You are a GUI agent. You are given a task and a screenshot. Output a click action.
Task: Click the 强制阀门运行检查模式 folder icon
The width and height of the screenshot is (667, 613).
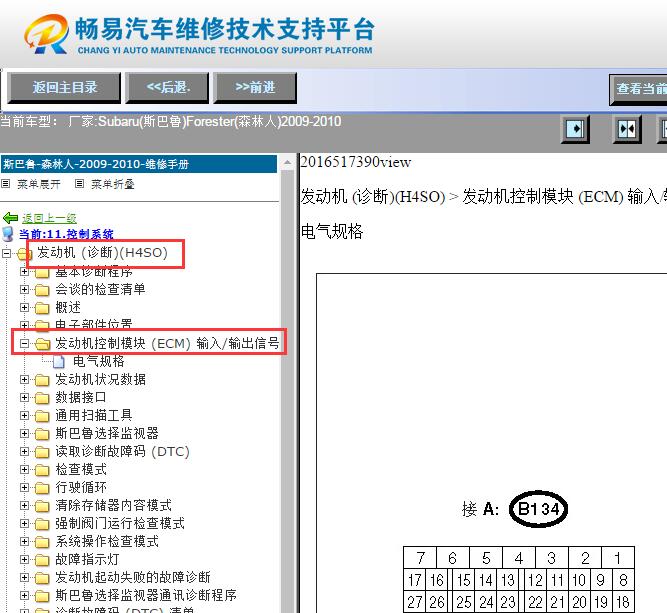(x=42, y=524)
